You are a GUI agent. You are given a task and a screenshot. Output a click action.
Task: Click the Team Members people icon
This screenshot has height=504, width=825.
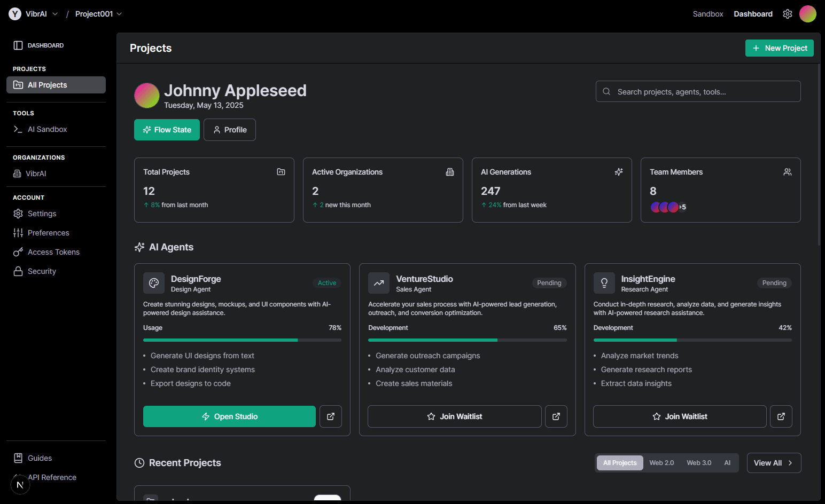pyautogui.click(x=788, y=172)
